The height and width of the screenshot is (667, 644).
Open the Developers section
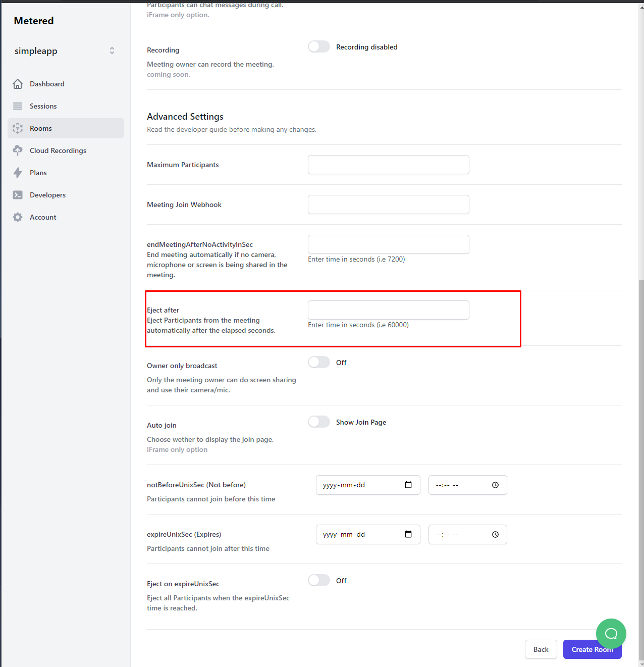[x=66, y=195]
